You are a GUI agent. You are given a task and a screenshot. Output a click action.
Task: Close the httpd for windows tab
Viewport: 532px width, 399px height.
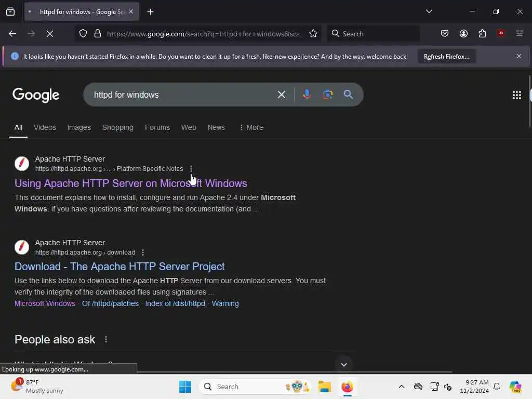point(131,12)
